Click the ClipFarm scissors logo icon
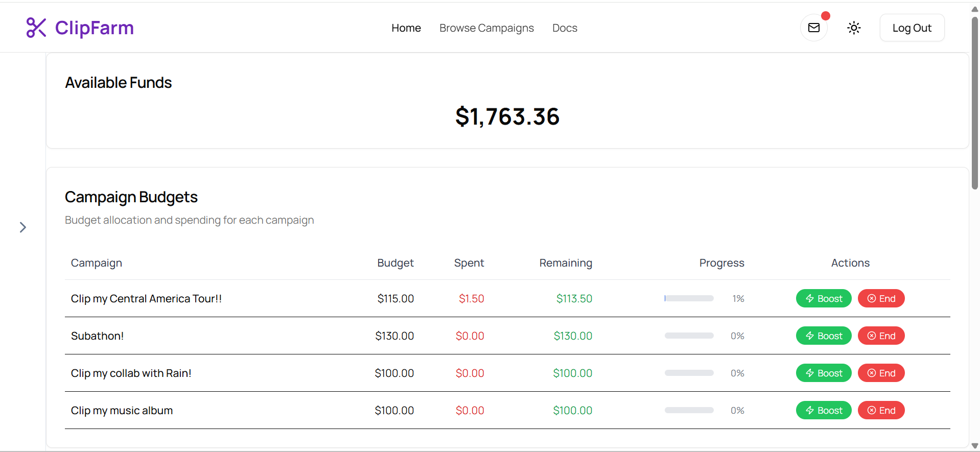The height and width of the screenshot is (452, 980). pos(36,28)
